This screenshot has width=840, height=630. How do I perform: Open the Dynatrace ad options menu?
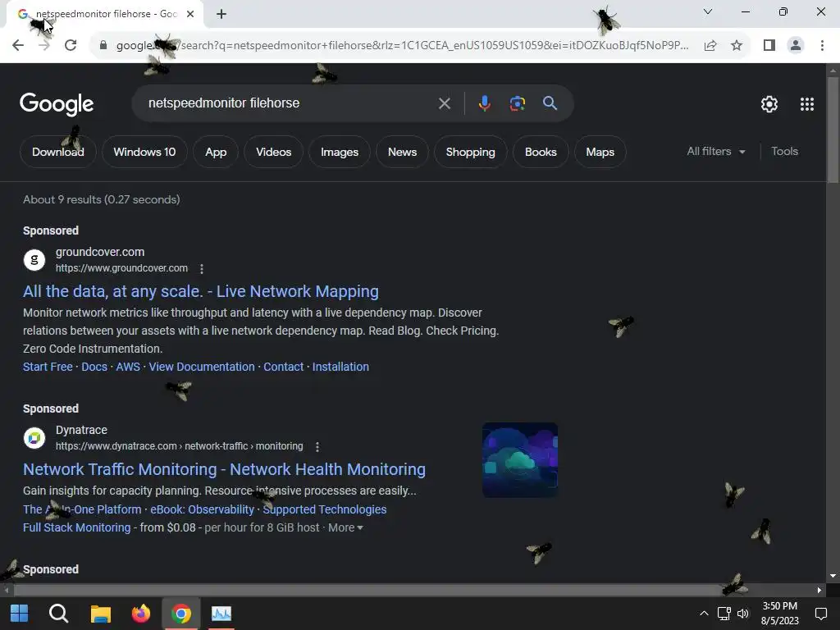pyautogui.click(x=317, y=446)
